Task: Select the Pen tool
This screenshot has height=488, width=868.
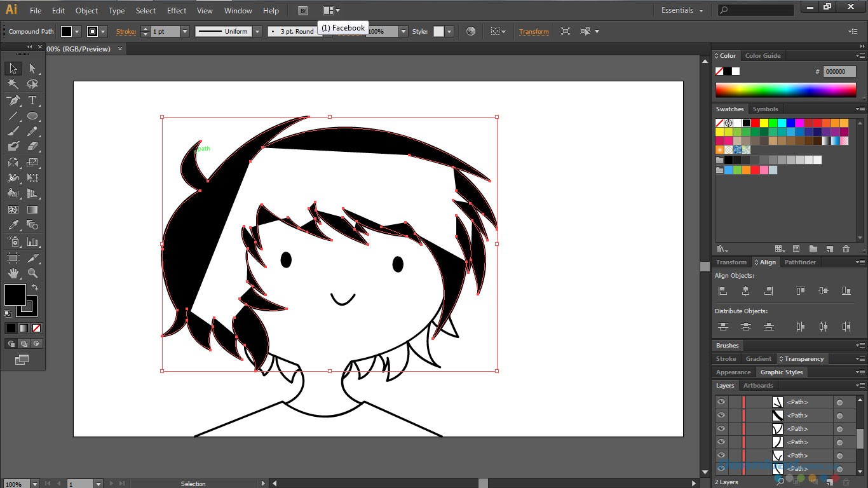Action: 13,100
